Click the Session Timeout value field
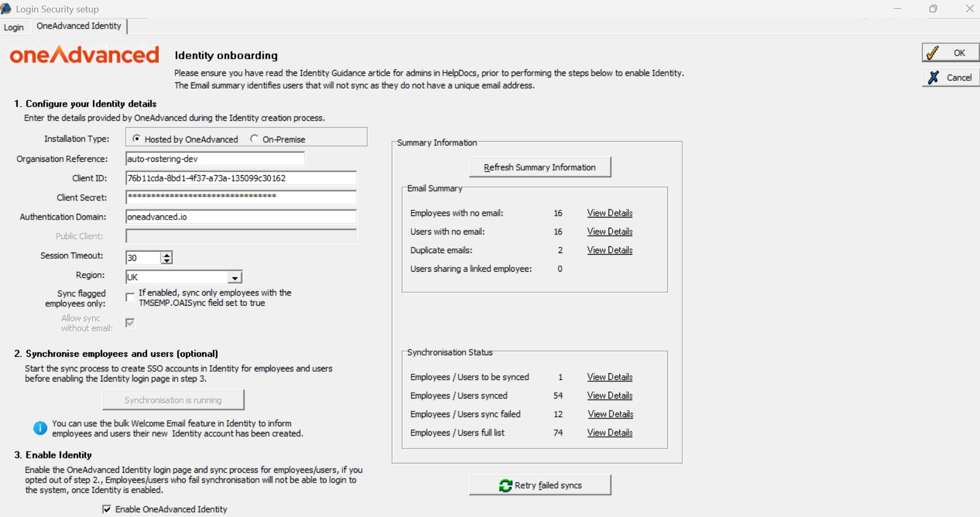 click(x=143, y=258)
